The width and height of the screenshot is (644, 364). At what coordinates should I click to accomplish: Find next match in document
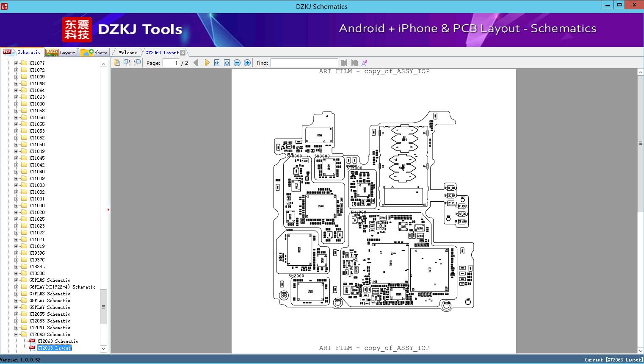pos(354,63)
